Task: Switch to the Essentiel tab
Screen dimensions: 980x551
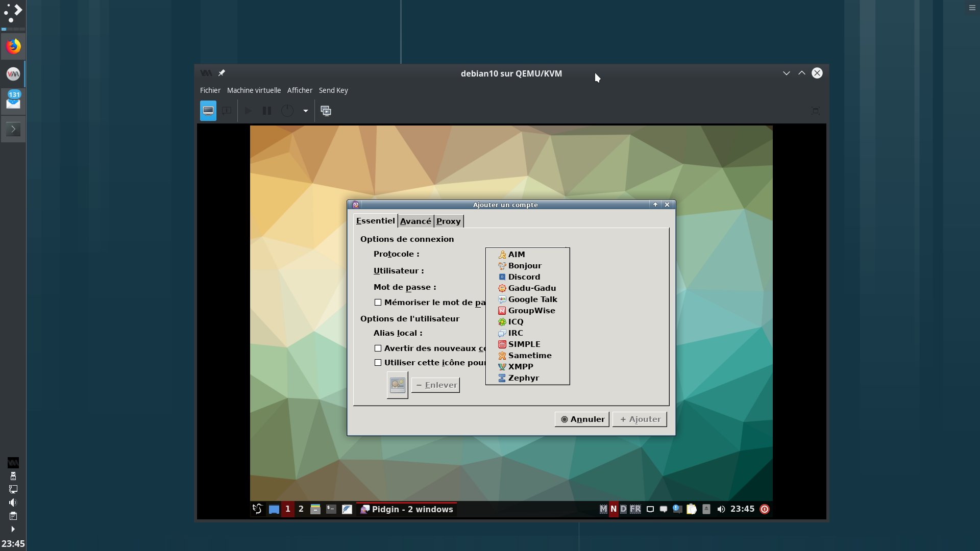Action: coord(376,221)
